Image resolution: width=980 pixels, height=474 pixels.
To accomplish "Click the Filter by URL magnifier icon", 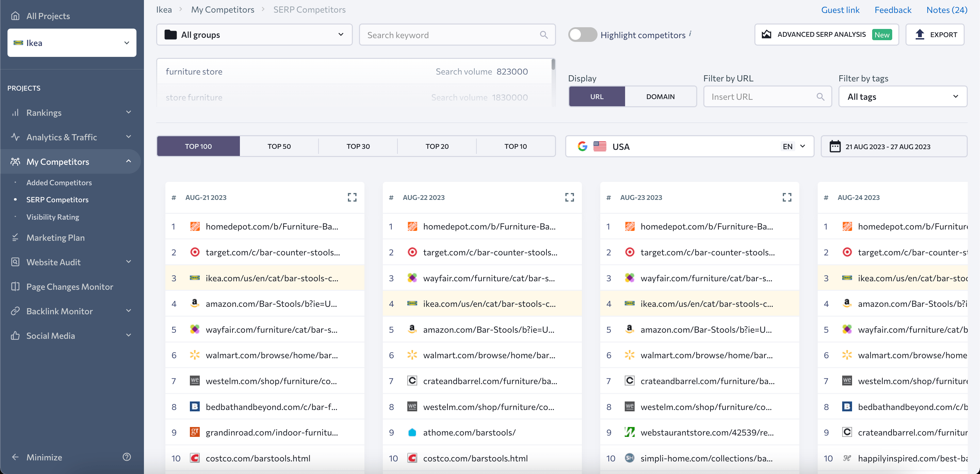I will tap(820, 97).
